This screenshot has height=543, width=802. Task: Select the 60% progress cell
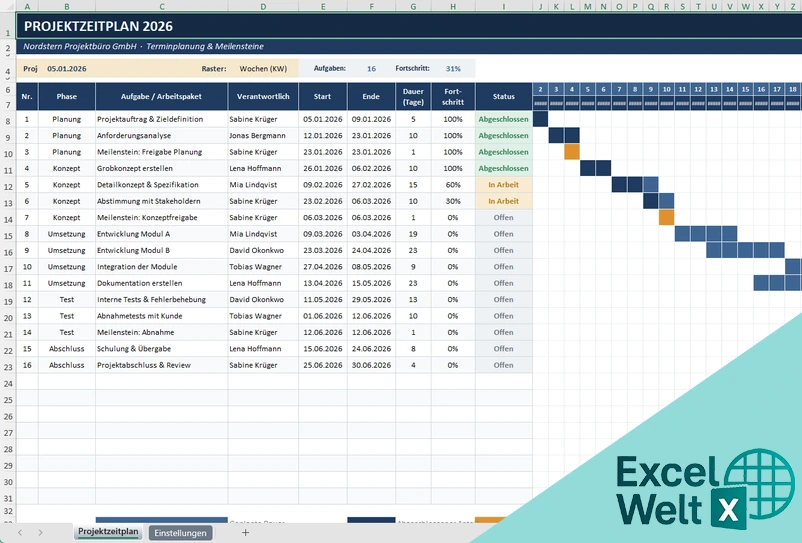tap(453, 185)
